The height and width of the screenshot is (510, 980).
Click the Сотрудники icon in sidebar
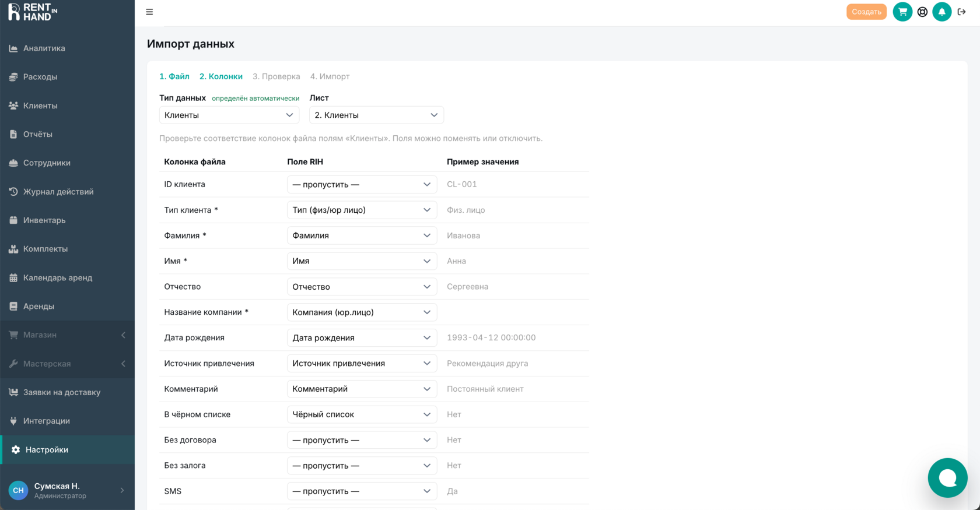[13, 163]
